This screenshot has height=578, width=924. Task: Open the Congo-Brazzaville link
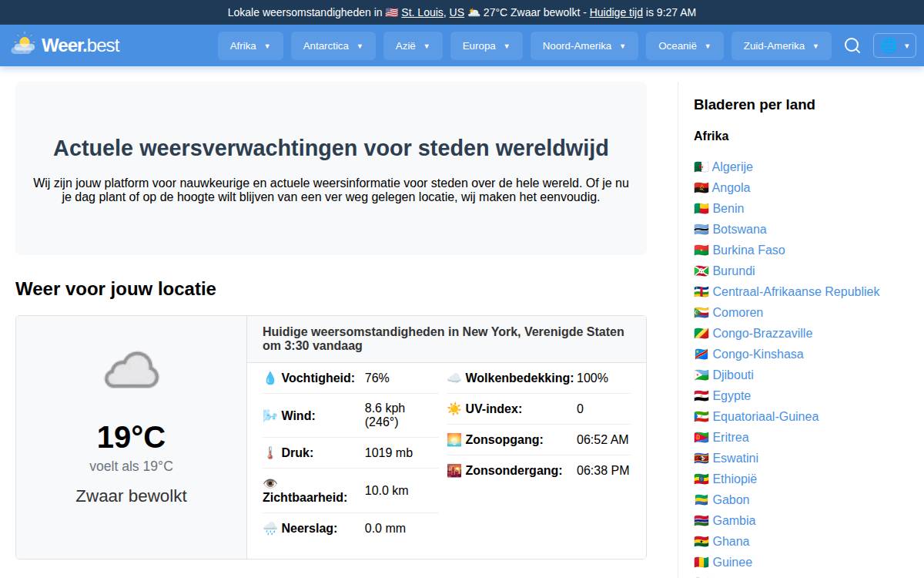[x=762, y=334]
